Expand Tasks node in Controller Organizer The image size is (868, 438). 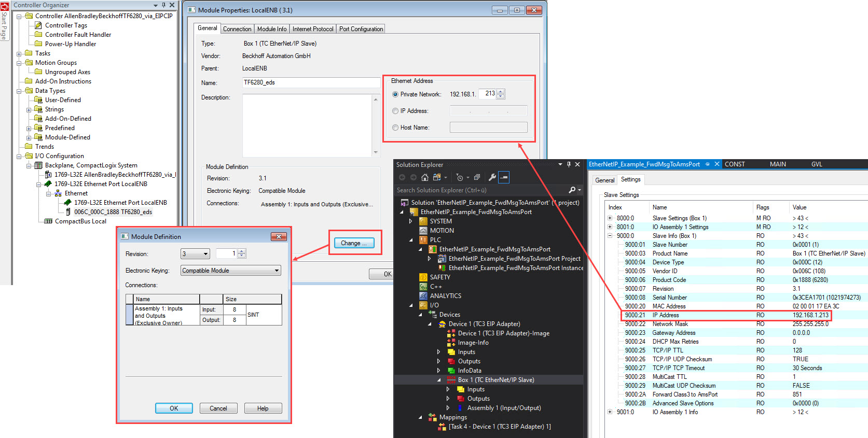(x=19, y=54)
